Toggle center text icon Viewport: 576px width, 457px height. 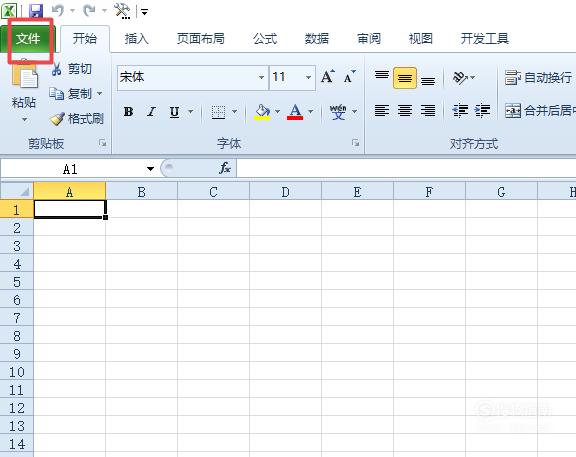click(405, 110)
